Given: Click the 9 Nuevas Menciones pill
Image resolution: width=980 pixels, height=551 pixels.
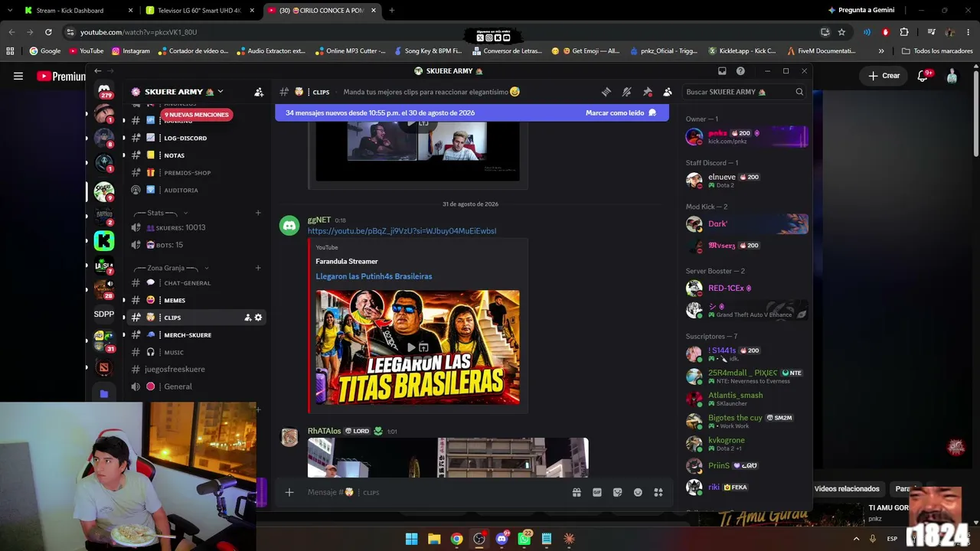Looking at the screenshot, I should [197, 115].
